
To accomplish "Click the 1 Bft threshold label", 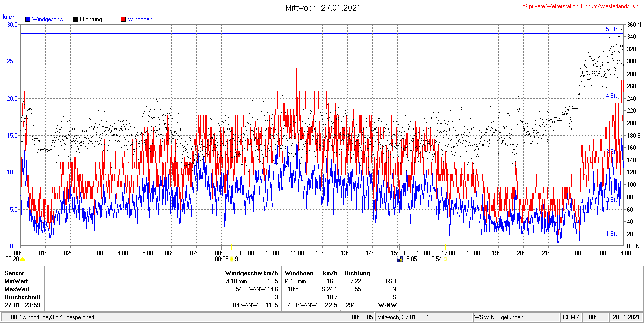I will point(611,234).
